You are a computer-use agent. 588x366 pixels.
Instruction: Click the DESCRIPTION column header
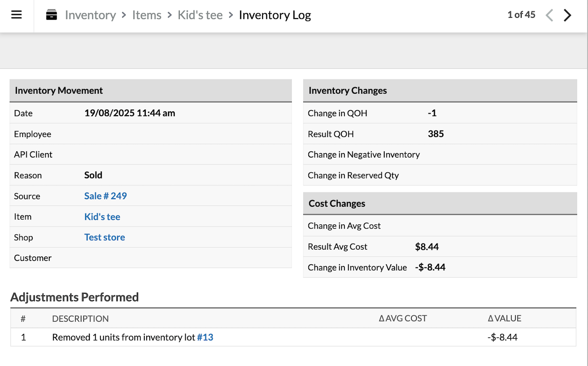pyautogui.click(x=80, y=319)
